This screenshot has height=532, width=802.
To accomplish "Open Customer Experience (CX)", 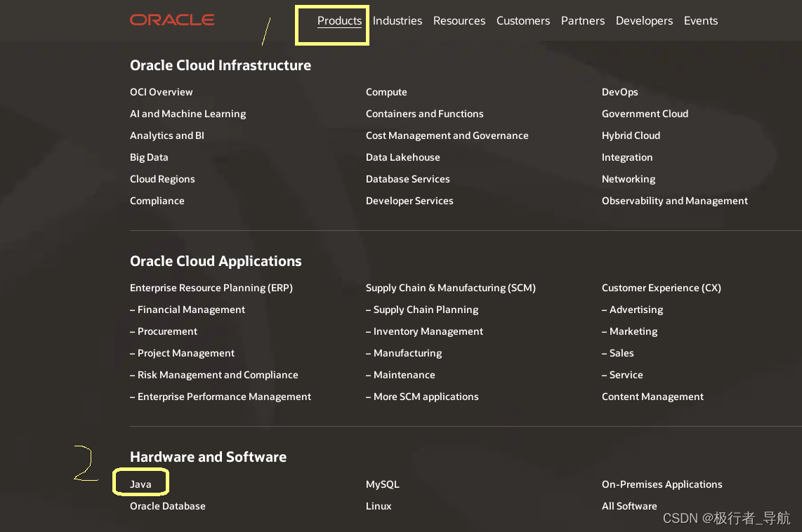I will coord(662,288).
